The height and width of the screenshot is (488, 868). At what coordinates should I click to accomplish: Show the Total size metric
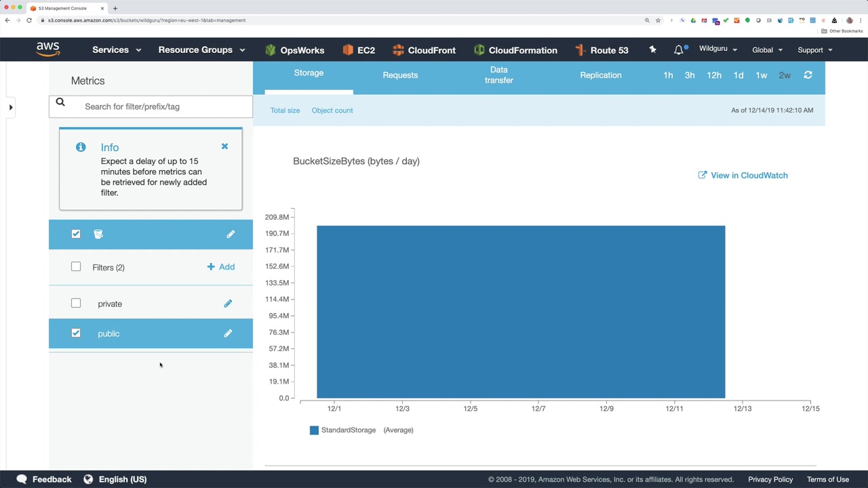click(x=285, y=110)
